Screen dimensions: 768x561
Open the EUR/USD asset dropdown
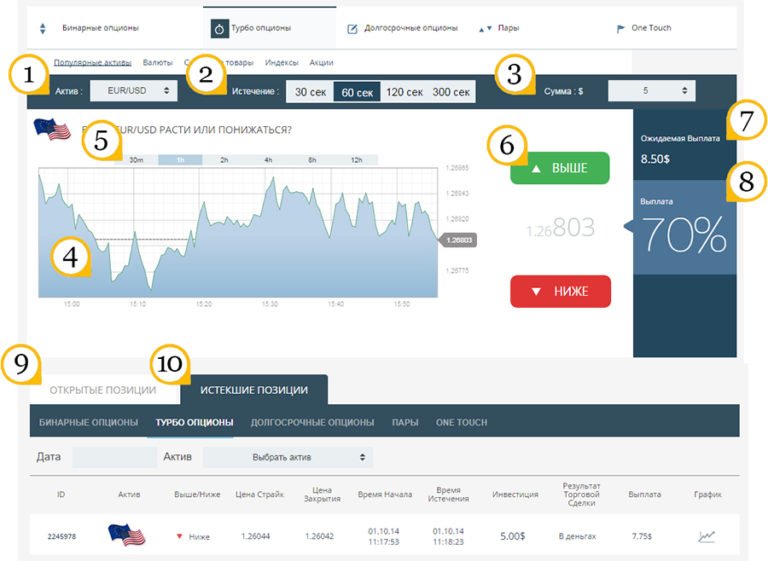133,91
